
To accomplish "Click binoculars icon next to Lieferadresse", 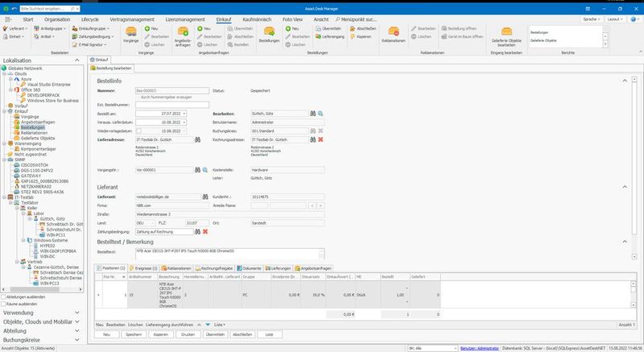I will point(196,139).
